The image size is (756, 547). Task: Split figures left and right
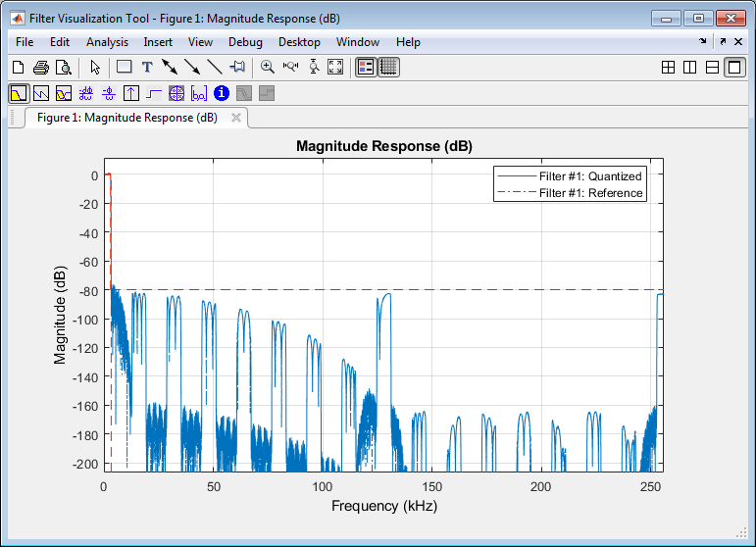click(x=690, y=68)
